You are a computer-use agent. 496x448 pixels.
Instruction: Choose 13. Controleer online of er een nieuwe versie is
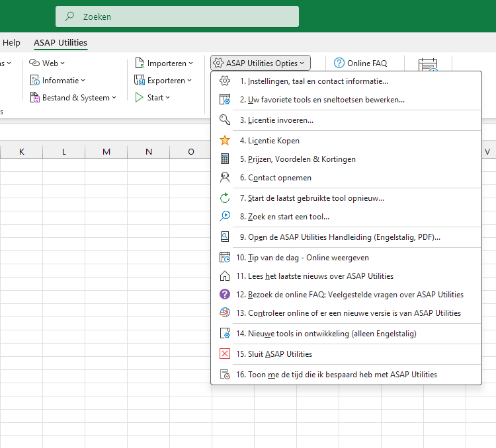[x=346, y=313]
